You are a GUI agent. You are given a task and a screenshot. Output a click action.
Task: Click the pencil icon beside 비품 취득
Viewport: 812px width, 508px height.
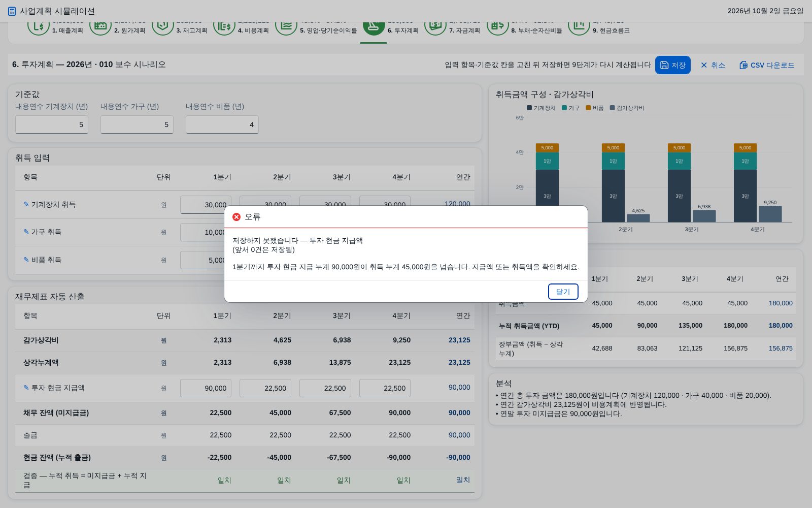click(26, 260)
